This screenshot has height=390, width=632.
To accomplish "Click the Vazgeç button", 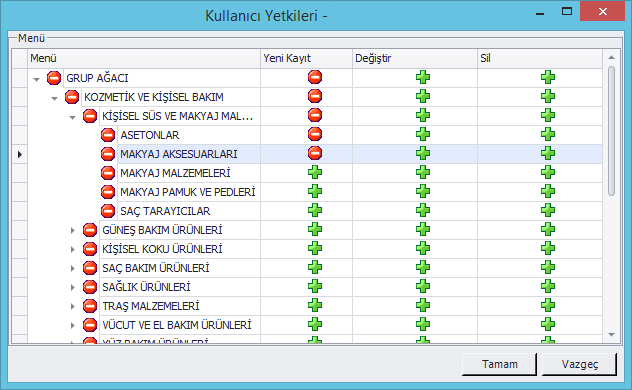I will click(x=580, y=364).
